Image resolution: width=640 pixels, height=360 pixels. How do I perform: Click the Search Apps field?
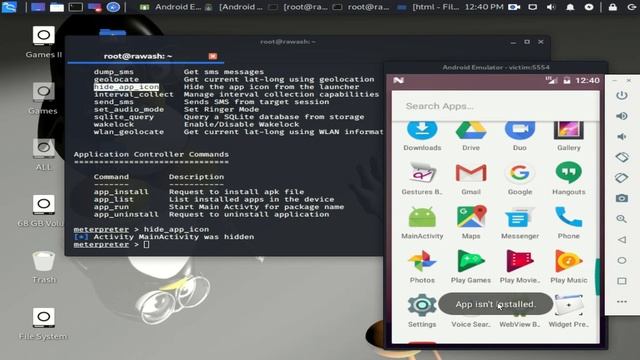coord(496,106)
